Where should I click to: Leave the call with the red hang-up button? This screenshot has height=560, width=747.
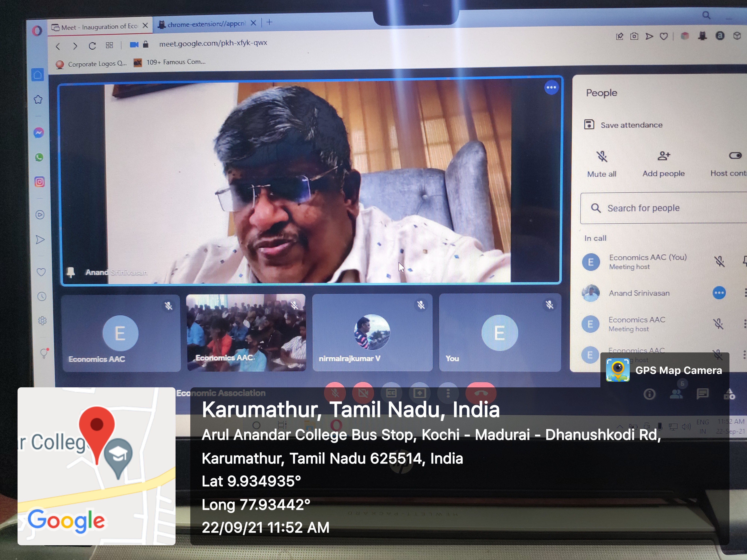coord(481,393)
